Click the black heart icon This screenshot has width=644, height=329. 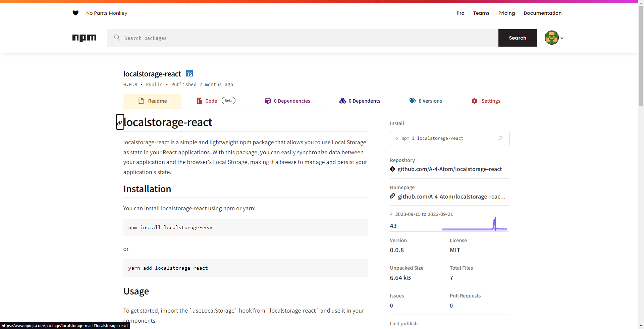coord(75,13)
